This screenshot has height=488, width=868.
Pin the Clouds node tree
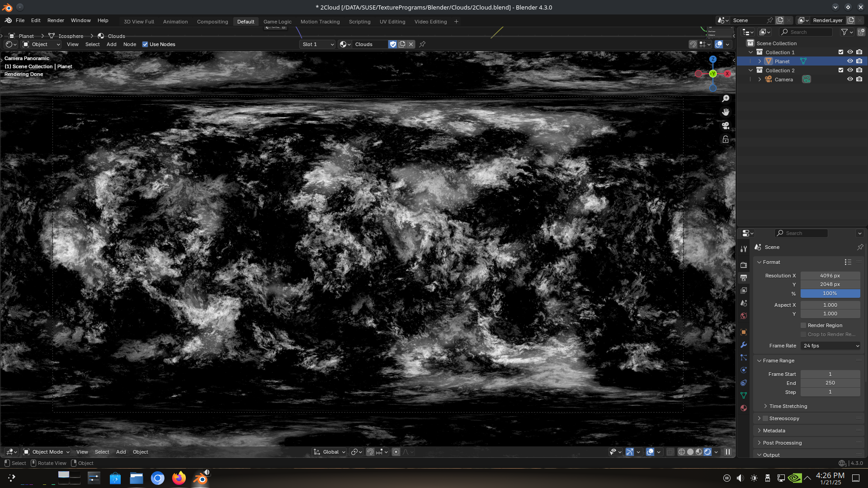(x=422, y=44)
